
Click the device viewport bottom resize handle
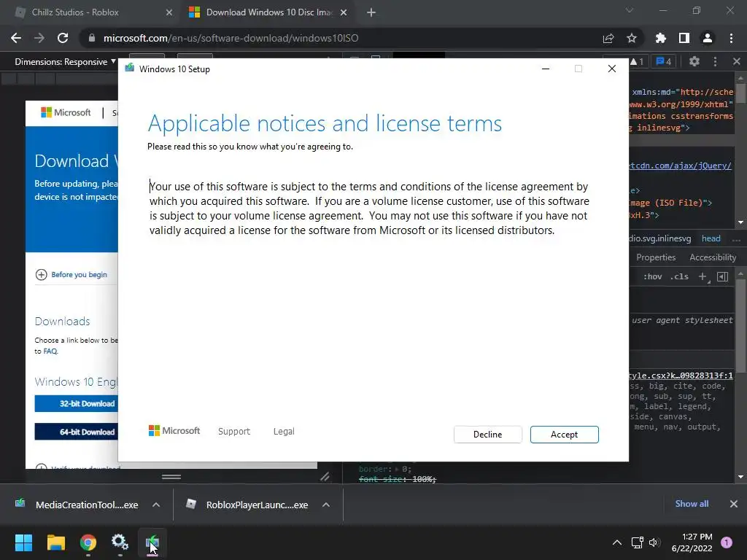171,477
